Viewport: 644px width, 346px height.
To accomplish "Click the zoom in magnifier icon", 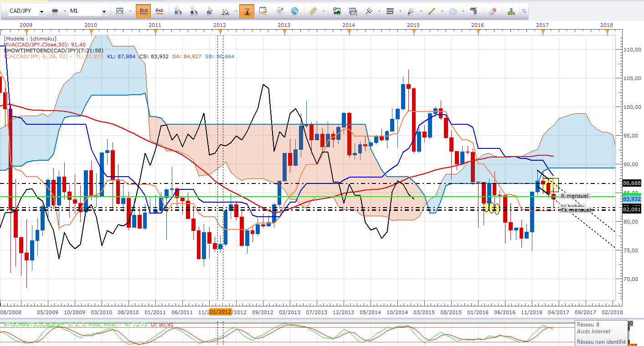I will point(178,11).
